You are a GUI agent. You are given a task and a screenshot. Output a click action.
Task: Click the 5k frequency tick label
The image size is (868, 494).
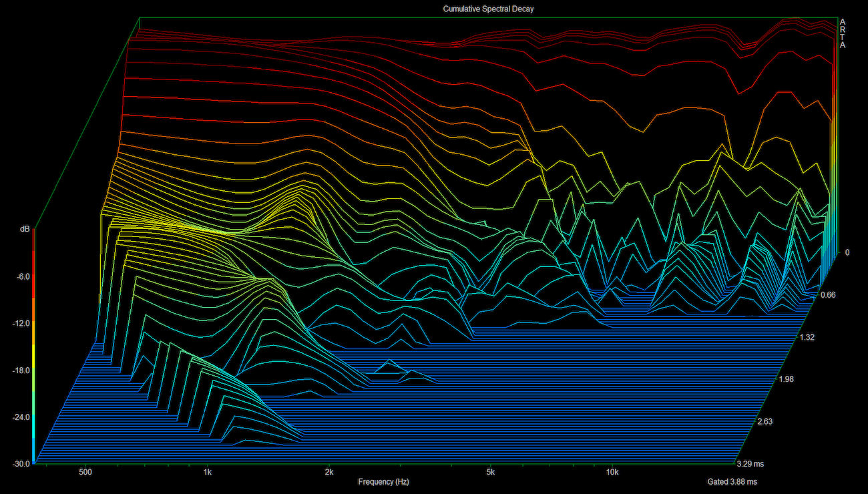coord(490,472)
